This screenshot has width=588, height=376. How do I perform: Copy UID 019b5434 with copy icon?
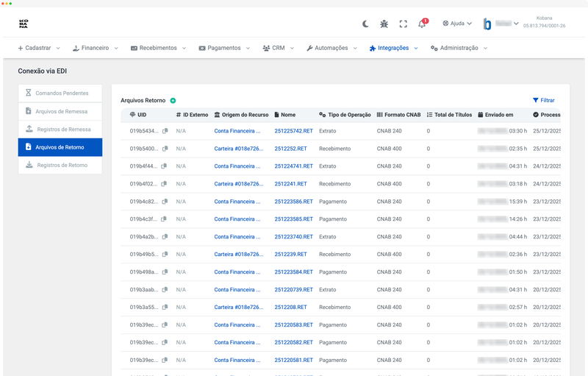pos(165,131)
